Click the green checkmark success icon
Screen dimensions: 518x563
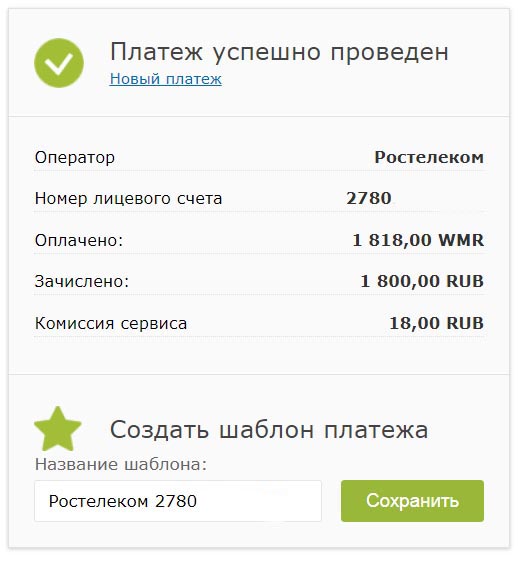[x=59, y=63]
